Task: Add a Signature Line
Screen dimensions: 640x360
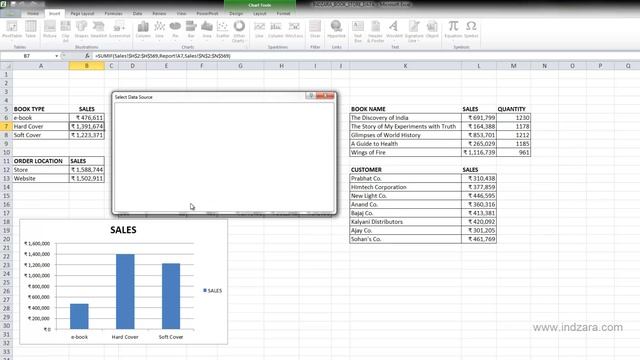Action: [x=414, y=31]
